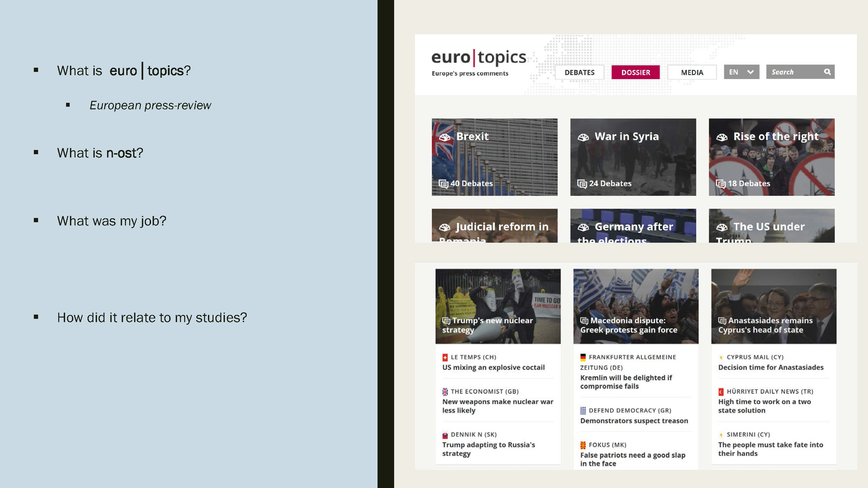The height and width of the screenshot is (488, 868).
Task: Open Judicial reform in Romania dossier
Action: click(x=494, y=226)
